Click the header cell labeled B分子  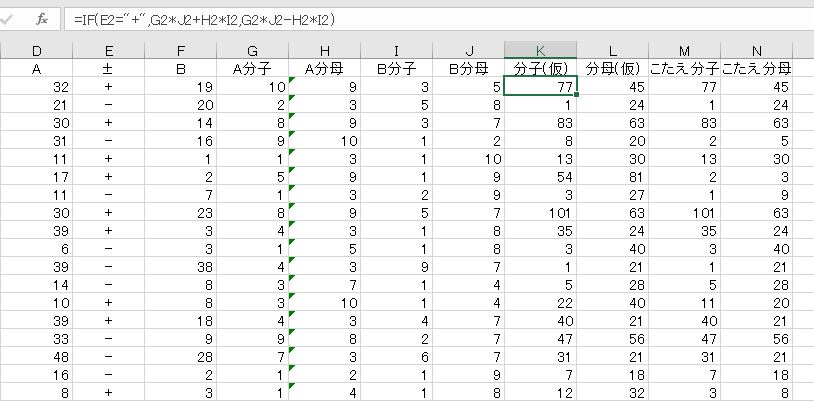(x=397, y=69)
